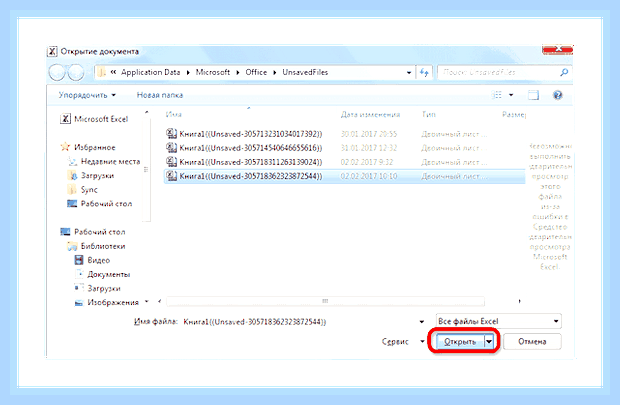This screenshot has height=405, width=620.
Task: Select file Unsaved-305714540646655616
Action: coord(344,148)
